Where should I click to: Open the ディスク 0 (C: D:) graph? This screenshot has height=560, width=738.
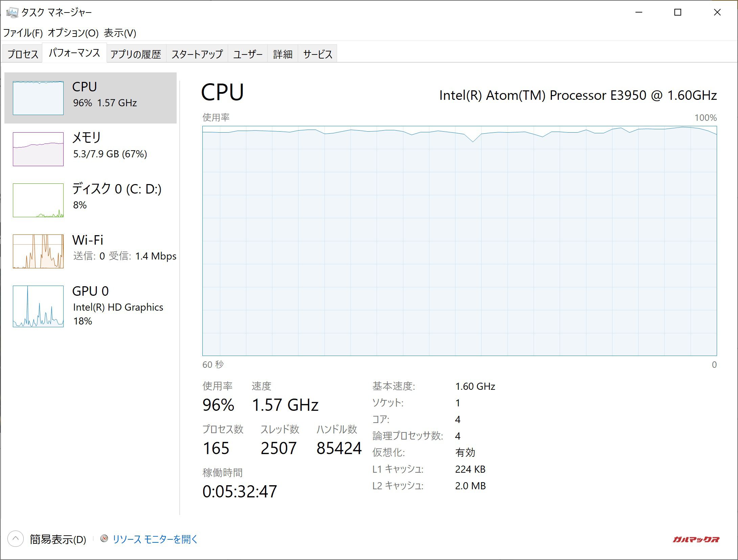click(x=38, y=200)
